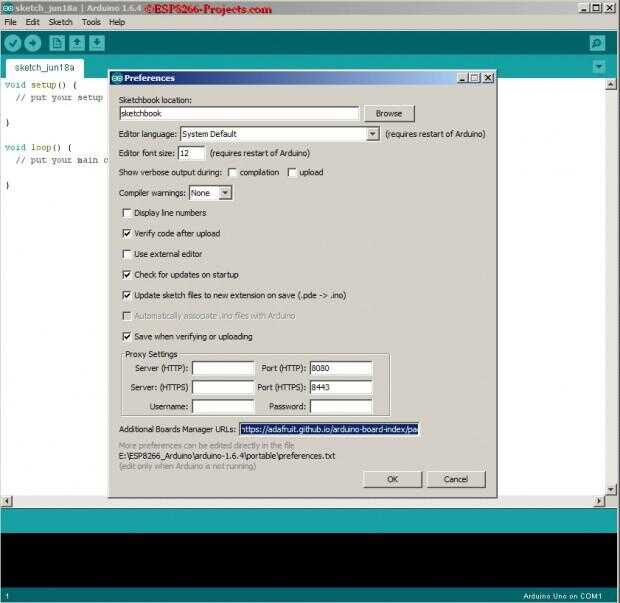620x603 pixels.
Task: Click the Arduino logo in main title bar
Action: click(7, 8)
